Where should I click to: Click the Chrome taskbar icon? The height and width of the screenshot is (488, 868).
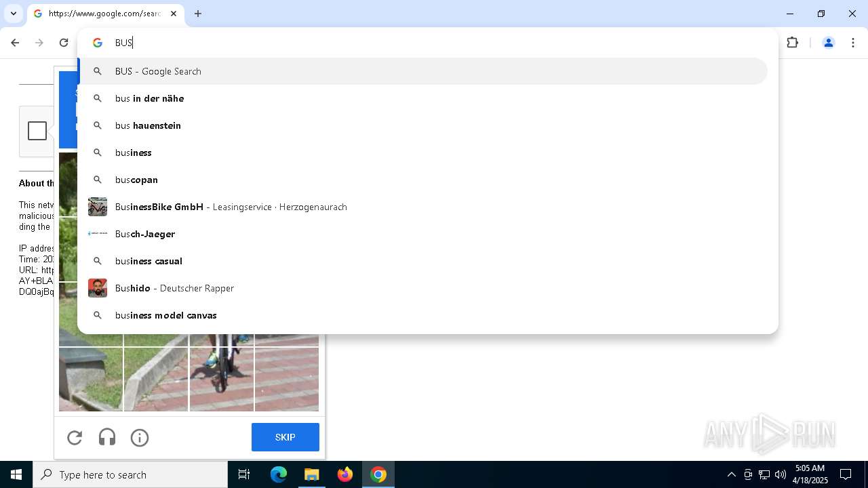click(x=378, y=474)
